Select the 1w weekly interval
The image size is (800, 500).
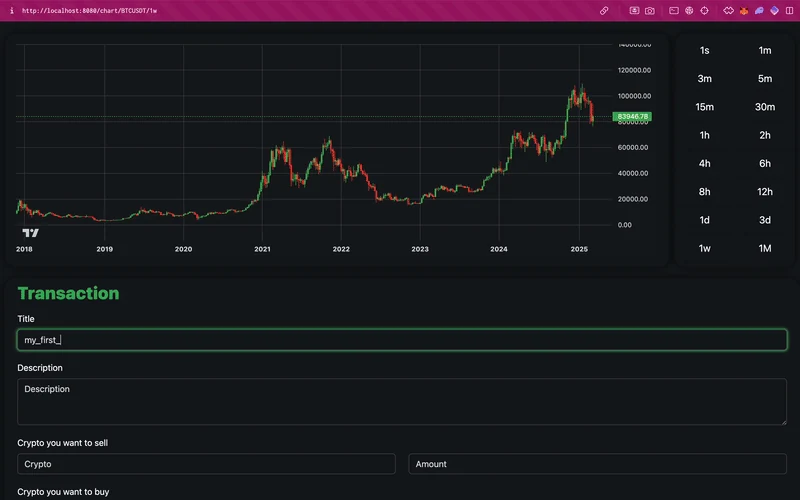pyautogui.click(x=705, y=248)
